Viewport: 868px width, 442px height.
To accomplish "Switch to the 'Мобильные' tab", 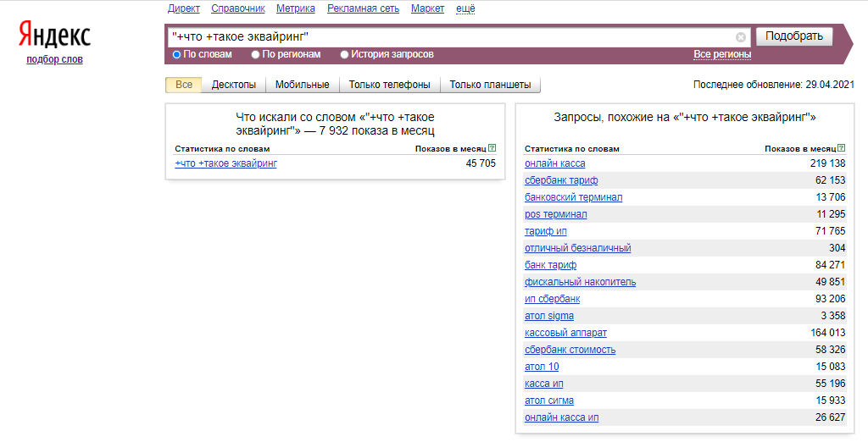I will coord(303,85).
